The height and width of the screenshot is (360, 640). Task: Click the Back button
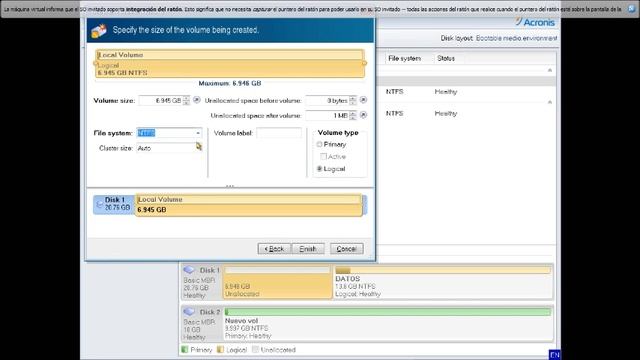coord(274,249)
